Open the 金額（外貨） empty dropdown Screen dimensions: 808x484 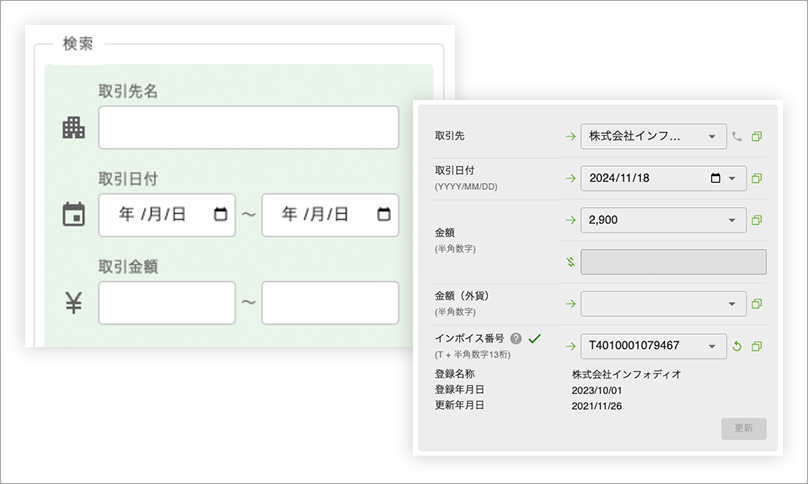click(x=663, y=304)
